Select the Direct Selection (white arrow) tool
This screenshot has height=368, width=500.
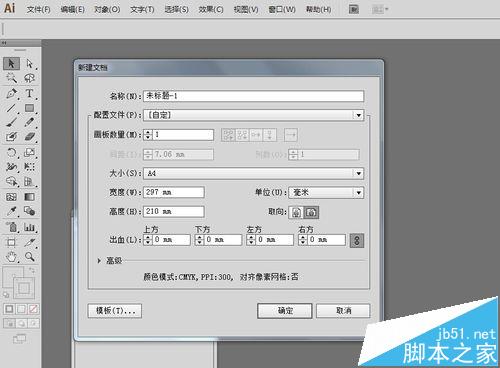(x=30, y=63)
